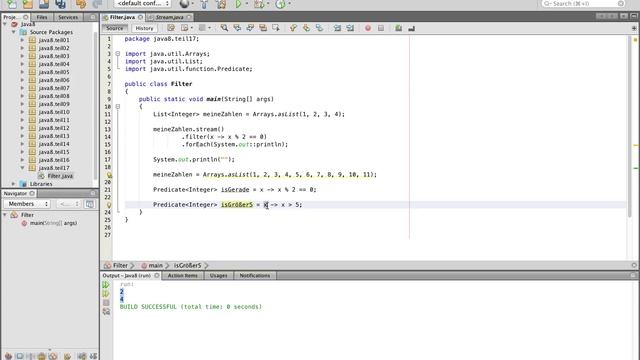The height and width of the screenshot is (360, 640).
Task: Switch editor to History view
Action: (x=144, y=28)
